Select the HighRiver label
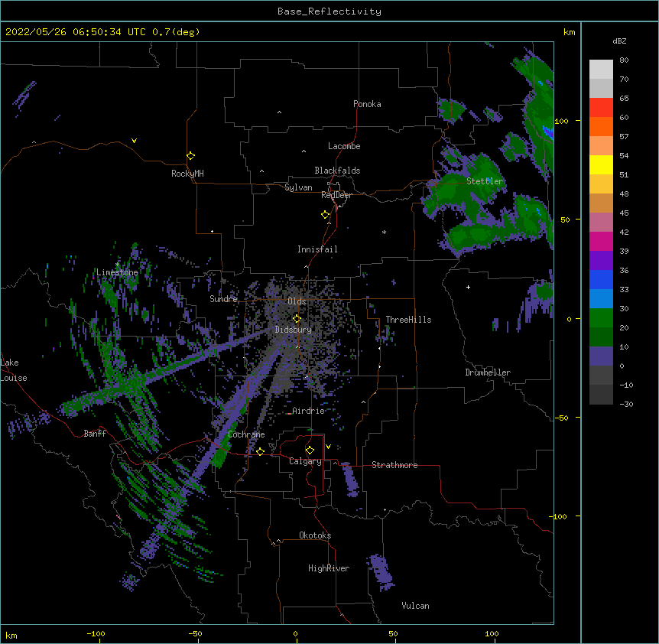Image resolution: width=659 pixels, height=644 pixels. click(329, 568)
